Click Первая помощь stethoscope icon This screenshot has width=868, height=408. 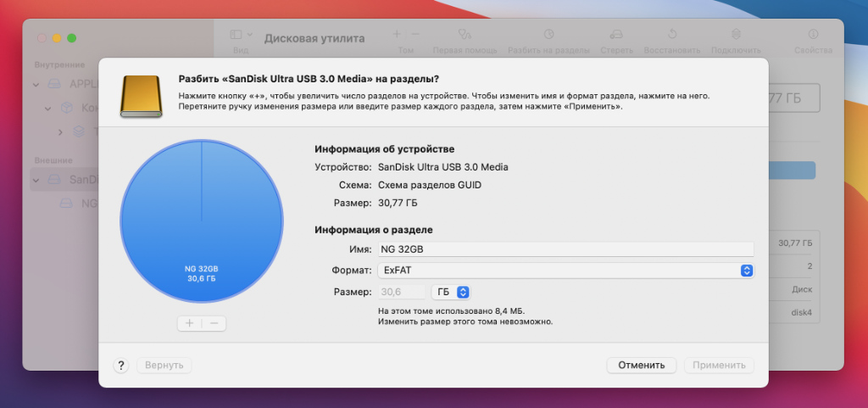click(465, 34)
